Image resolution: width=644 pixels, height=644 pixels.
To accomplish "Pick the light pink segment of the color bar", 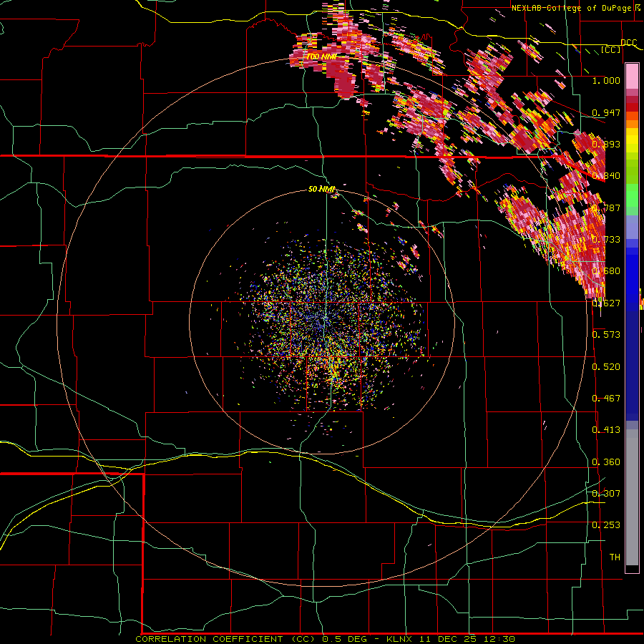I will pos(632,76).
